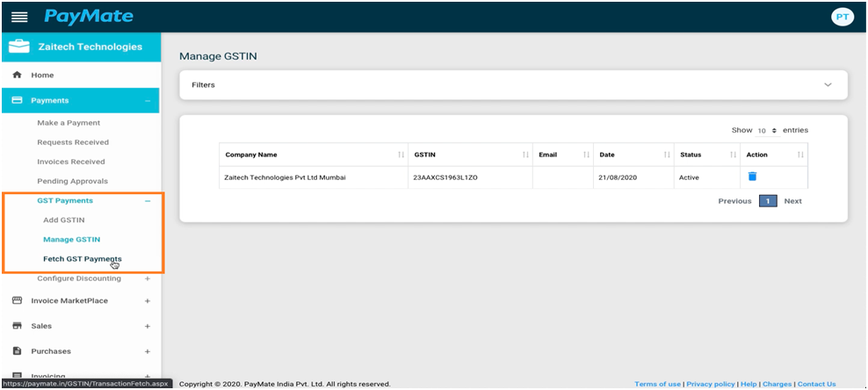
Task: Go to Previous page of table
Action: pos(734,201)
